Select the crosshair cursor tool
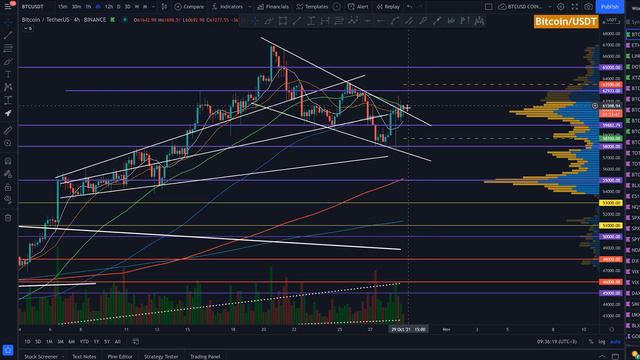Image resolution: width=640 pixels, height=360 pixels. 8,22
